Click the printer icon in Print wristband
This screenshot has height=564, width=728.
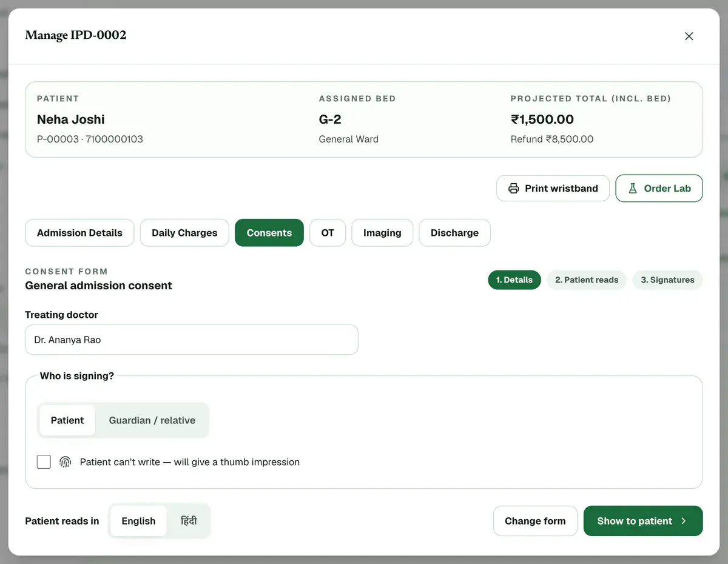[513, 189]
